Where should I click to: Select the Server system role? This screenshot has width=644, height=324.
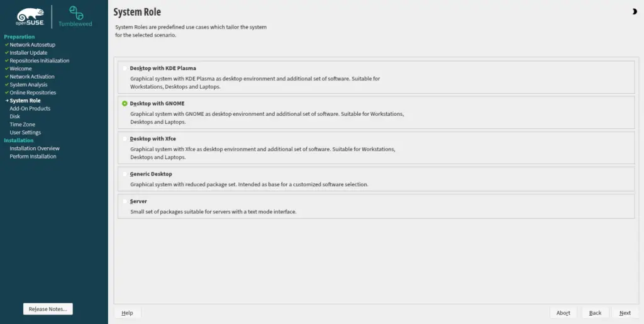click(125, 201)
